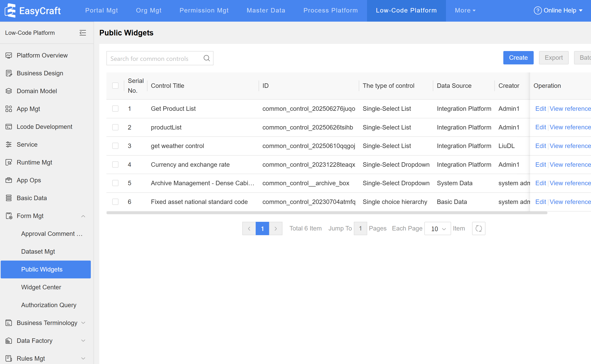
Task: Click the Service sliders icon
Action: pyautogui.click(x=9, y=144)
